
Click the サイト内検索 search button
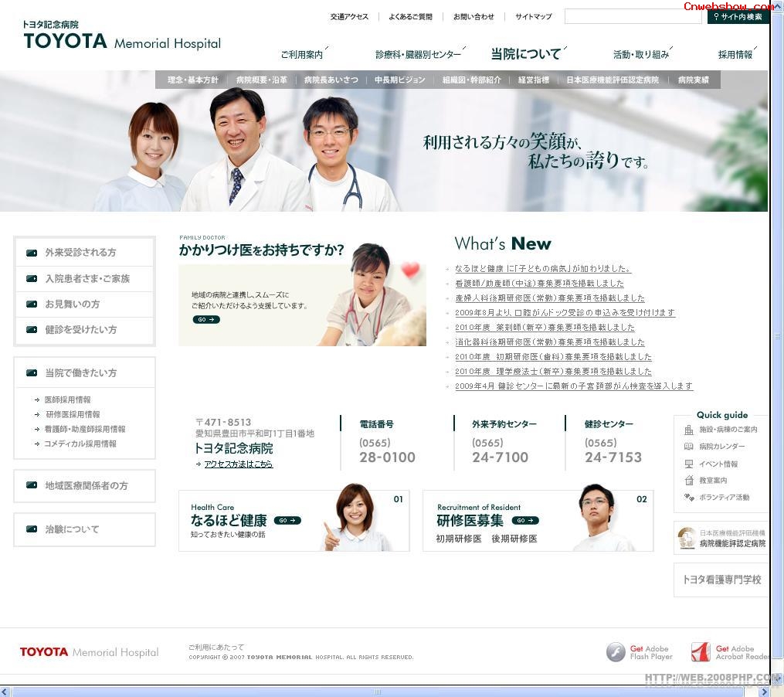point(738,16)
